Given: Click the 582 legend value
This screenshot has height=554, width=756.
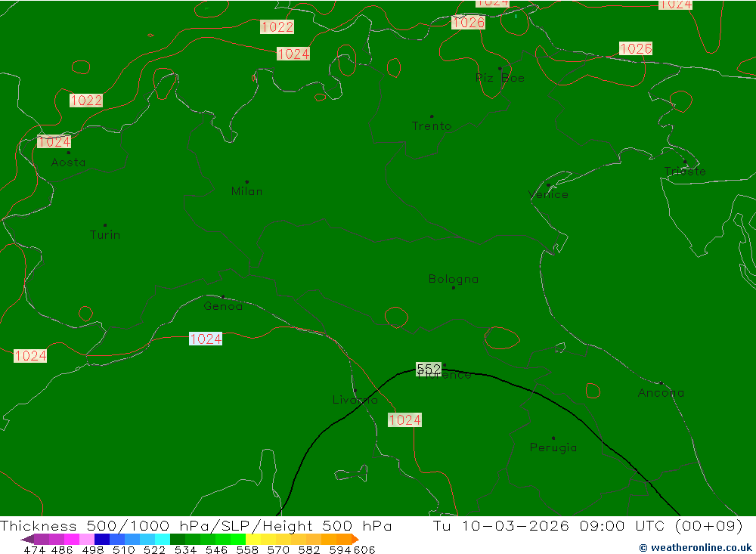Looking at the screenshot, I should pos(308,549).
